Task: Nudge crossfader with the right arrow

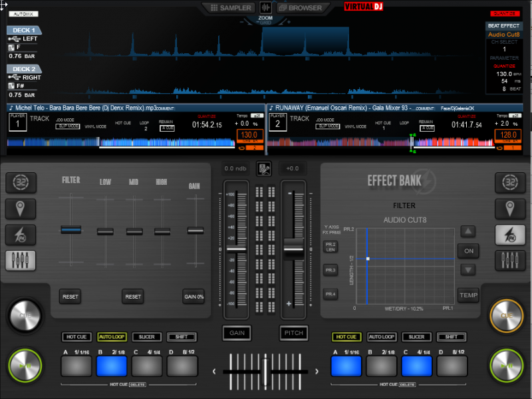Action: coord(317,372)
